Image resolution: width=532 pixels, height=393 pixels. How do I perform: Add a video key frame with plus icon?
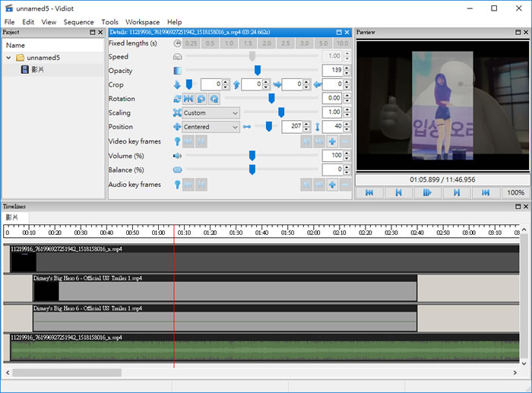pyautogui.click(x=332, y=141)
